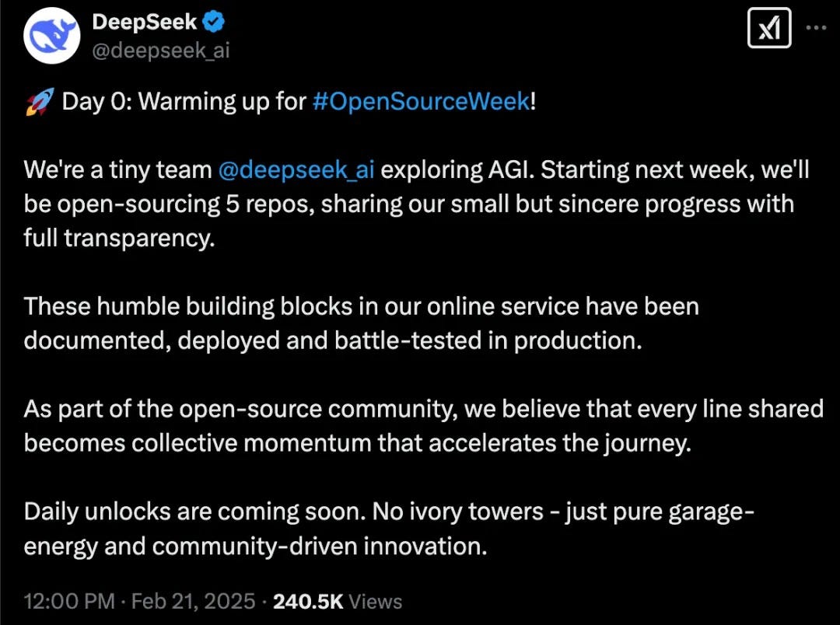Click the Feb 21, 2025 timestamp
This screenshot has width=840, height=625.
coord(194,601)
